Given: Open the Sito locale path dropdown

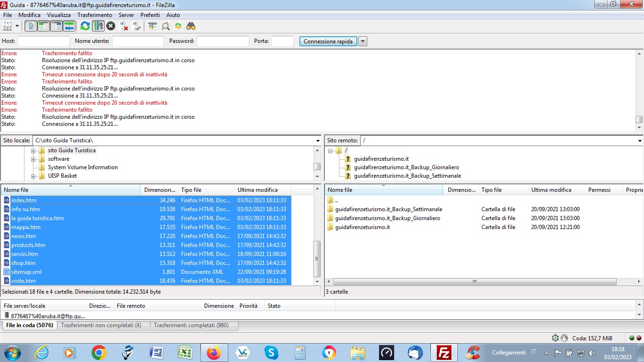Looking at the screenshot, I should [x=318, y=140].
